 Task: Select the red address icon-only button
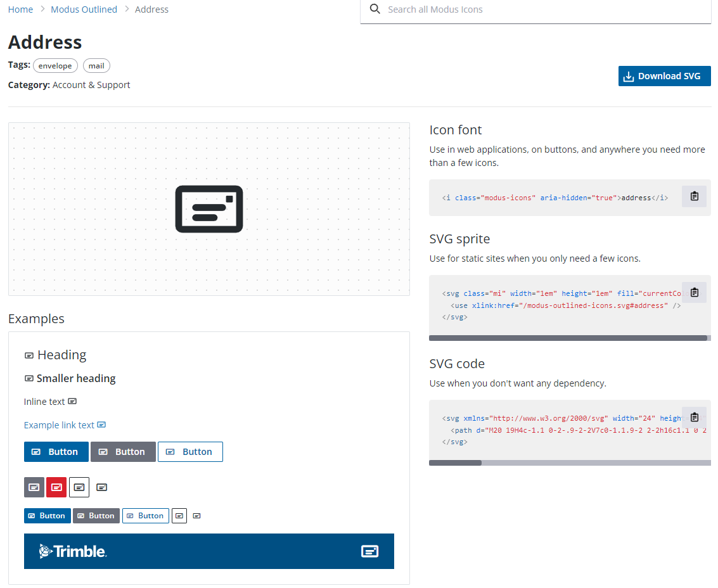click(56, 487)
